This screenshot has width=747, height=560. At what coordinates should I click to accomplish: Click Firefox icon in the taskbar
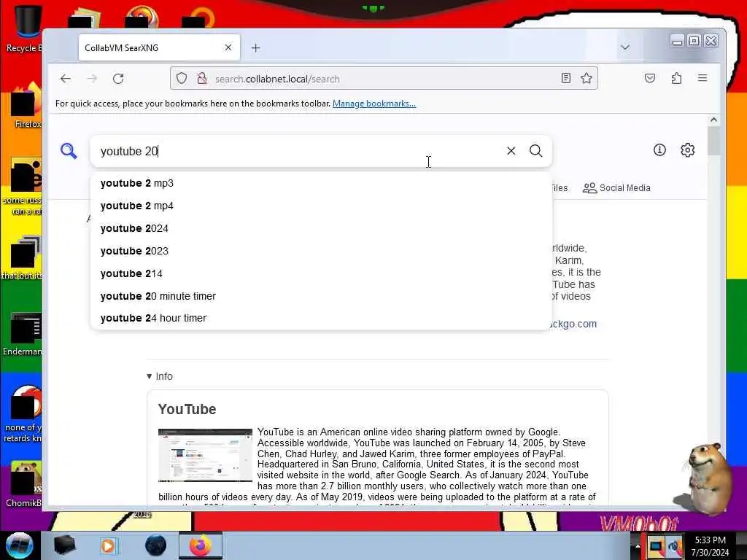[x=201, y=545]
